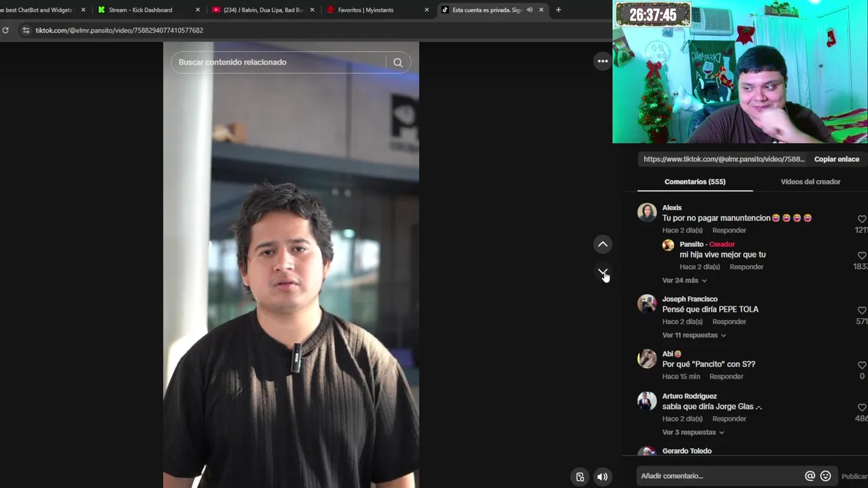Go to the next video with the down arrow
The height and width of the screenshot is (488, 868).
coord(602,272)
